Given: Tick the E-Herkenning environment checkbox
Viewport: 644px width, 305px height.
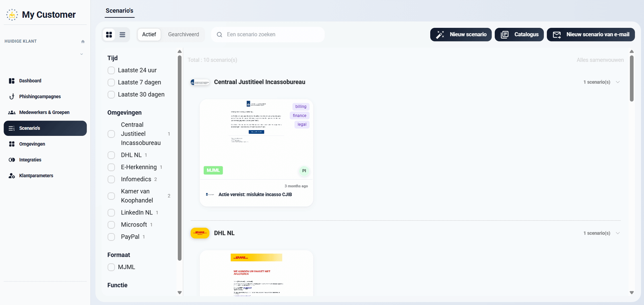Looking at the screenshot, I should pyautogui.click(x=111, y=167).
